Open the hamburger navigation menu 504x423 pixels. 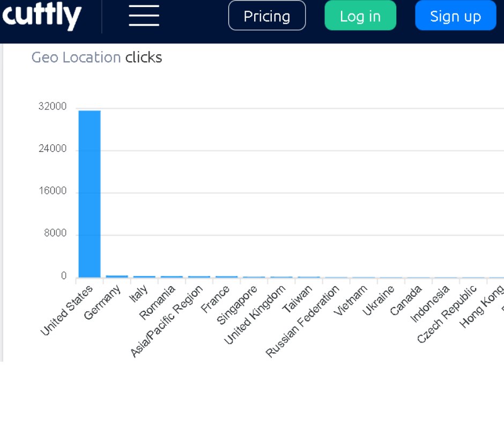pyautogui.click(x=143, y=16)
